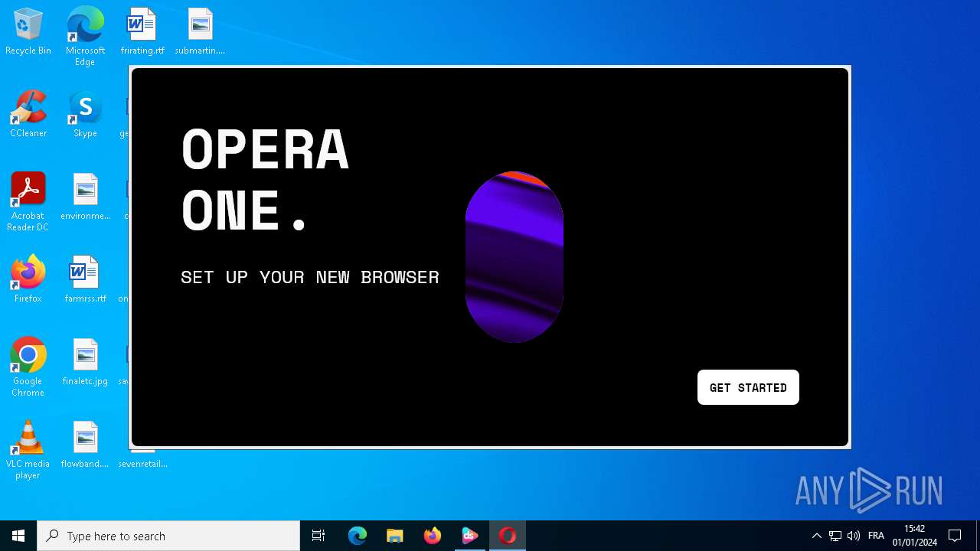Launch Edge from the taskbar

click(x=358, y=536)
